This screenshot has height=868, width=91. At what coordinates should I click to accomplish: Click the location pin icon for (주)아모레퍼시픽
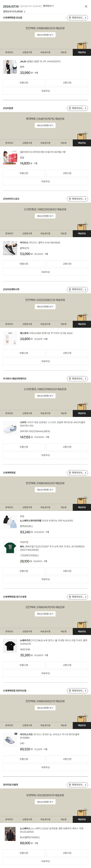(70, 289)
